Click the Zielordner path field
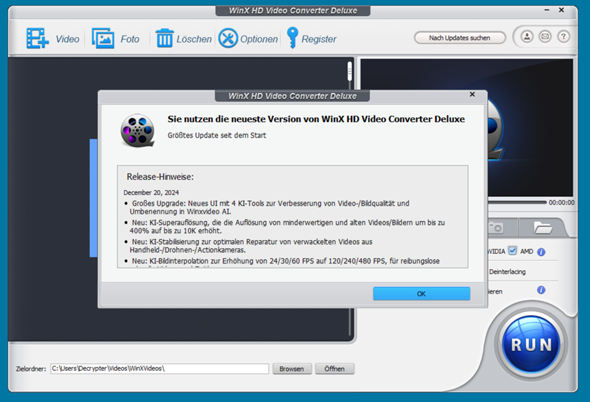 click(160, 368)
